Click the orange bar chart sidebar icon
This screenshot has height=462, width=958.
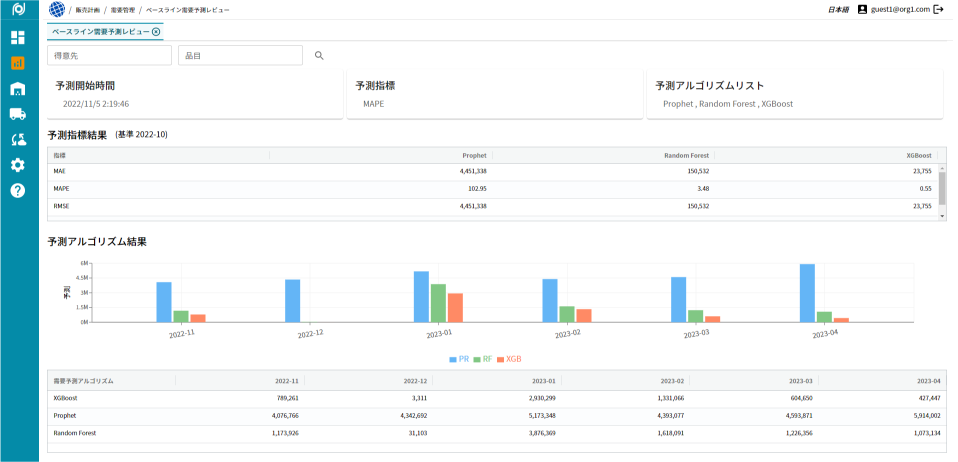pyautogui.click(x=18, y=63)
